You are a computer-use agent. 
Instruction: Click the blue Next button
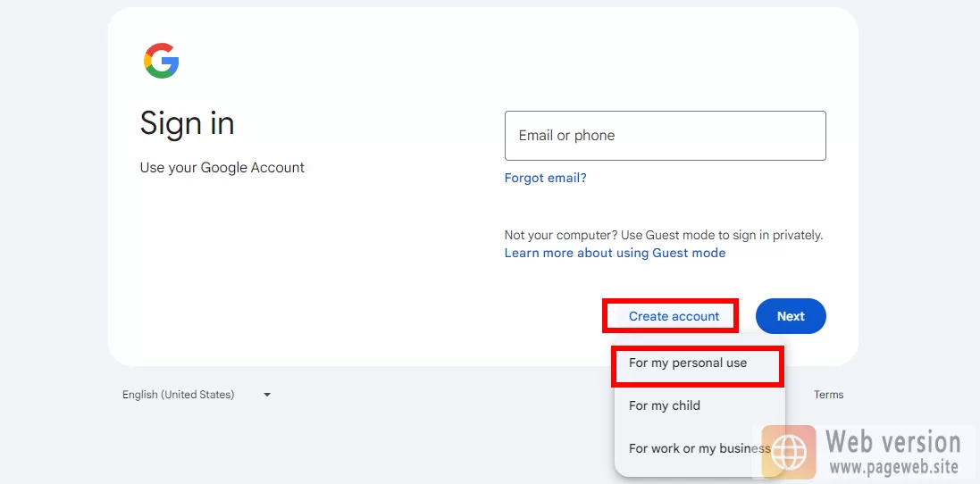tap(791, 316)
